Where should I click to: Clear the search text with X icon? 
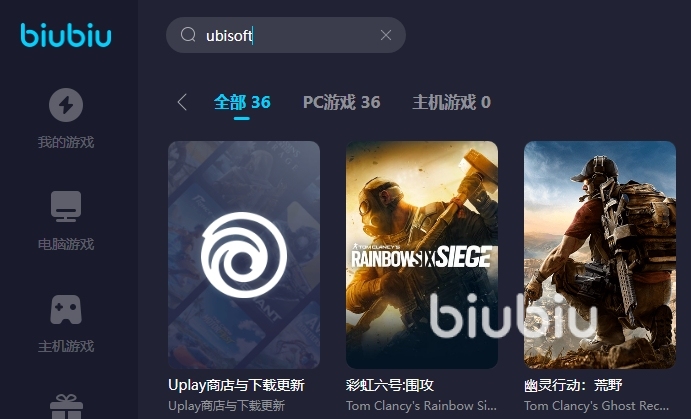[386, 35]
